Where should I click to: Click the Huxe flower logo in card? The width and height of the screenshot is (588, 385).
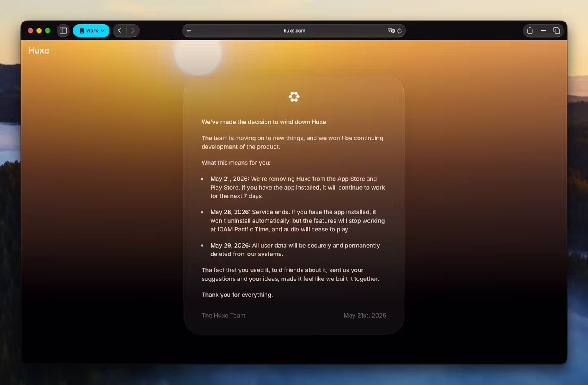(x=294, y=96)
